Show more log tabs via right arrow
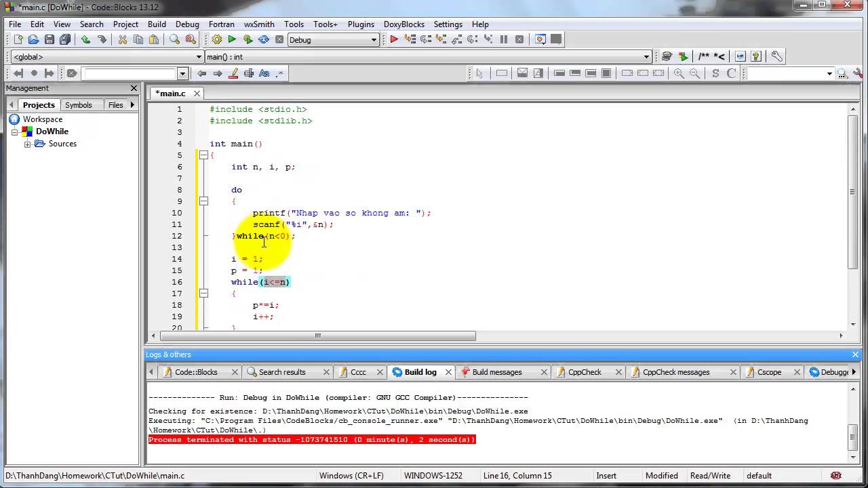The image size is (868, 488). tap(853, 372)
